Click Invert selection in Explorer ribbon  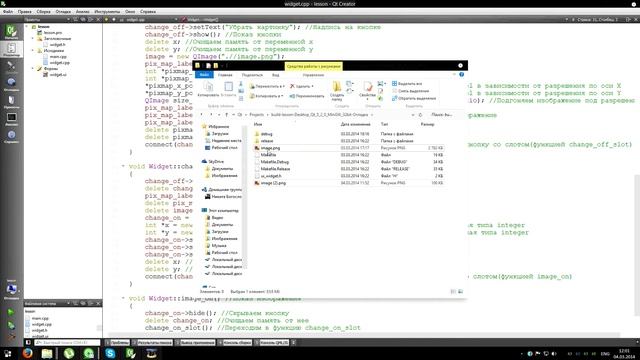tap(413, 98)
